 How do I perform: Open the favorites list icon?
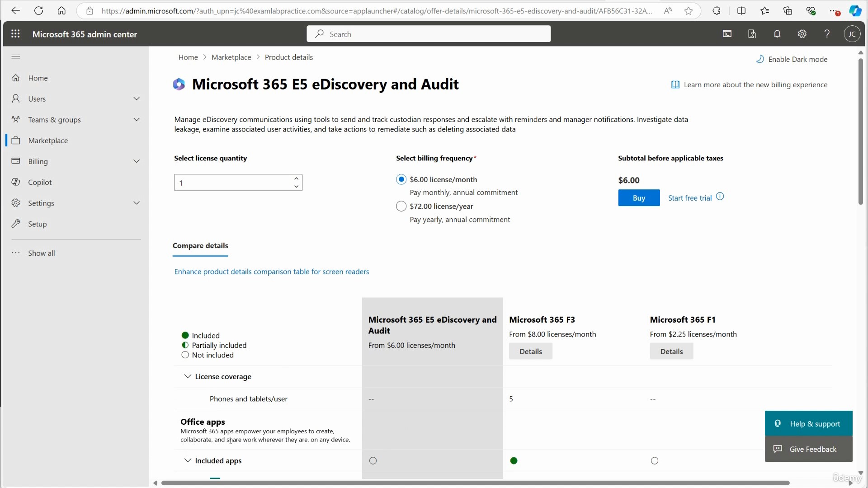point(764,11)
